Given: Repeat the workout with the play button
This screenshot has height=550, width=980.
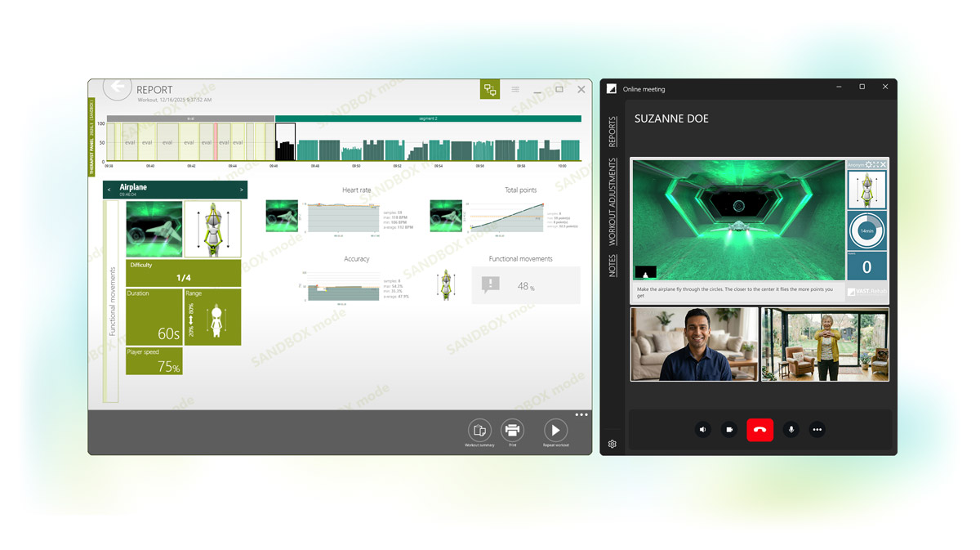Looking at the screenshot, I should coord(555,430).
